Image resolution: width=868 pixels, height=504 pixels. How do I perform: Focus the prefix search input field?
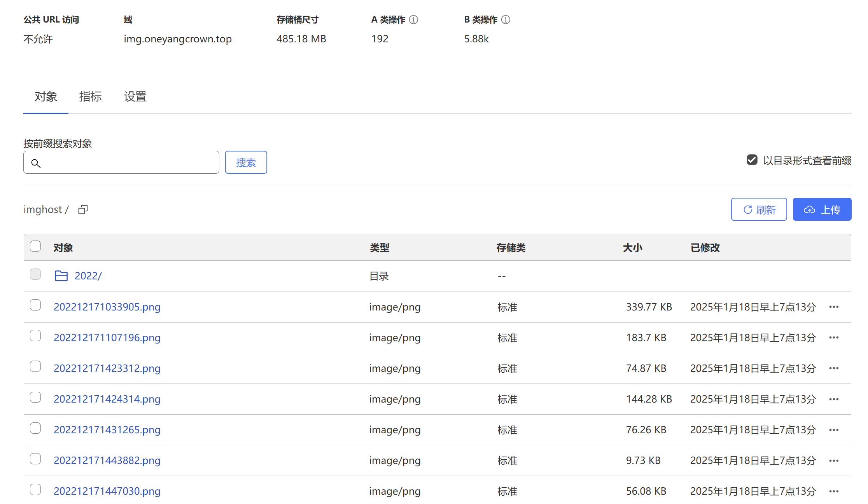coord(128,162)
